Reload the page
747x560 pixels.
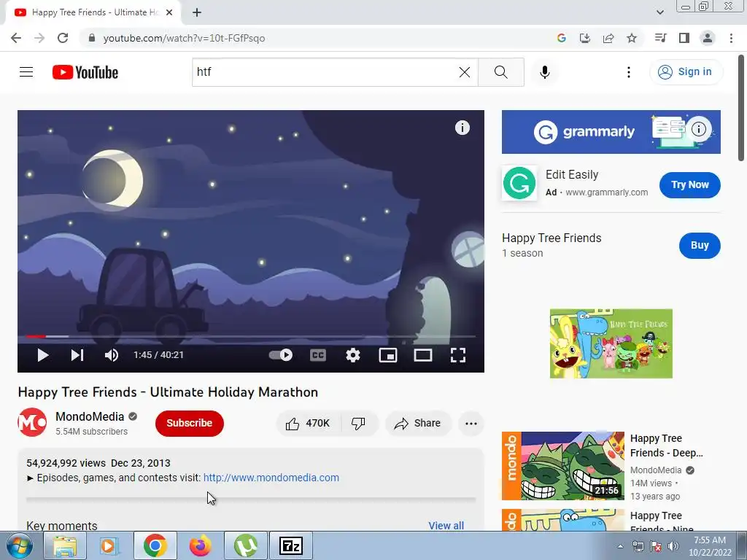[x=63, y=38]
